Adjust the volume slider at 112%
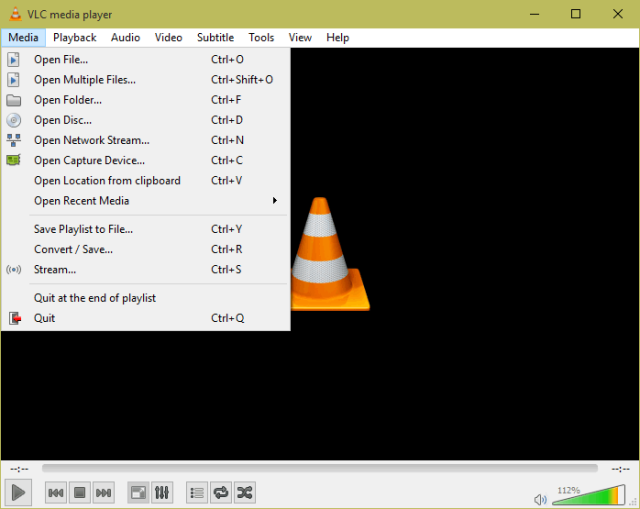Viewport: 640px width, 509px height. pos(589,495)
